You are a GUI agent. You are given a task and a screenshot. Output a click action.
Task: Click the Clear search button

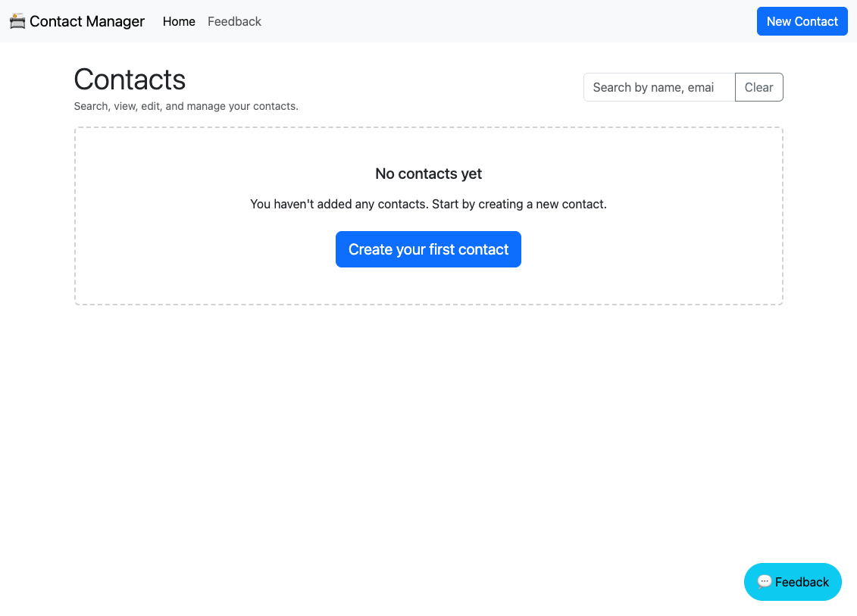point(758,87)
